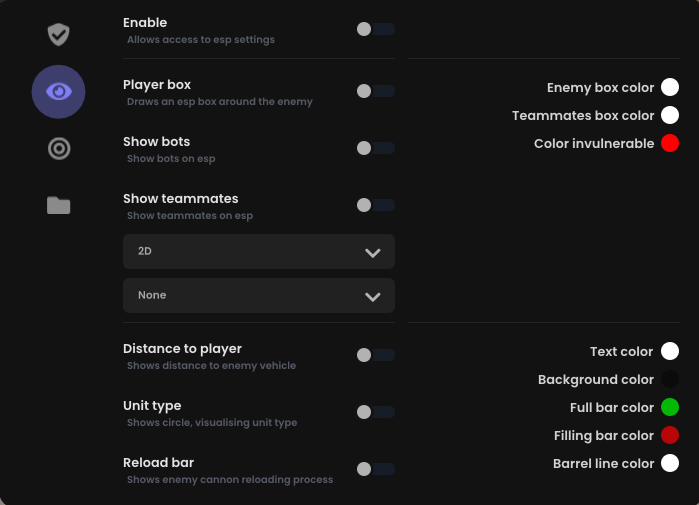The width and height of the screenshot is (699, 505).
Task: Enable the Unit type toggle
Action: (375, 412)
